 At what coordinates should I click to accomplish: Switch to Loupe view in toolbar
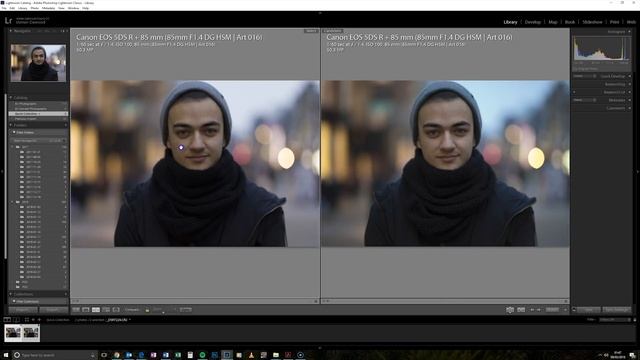click(86, 310)
